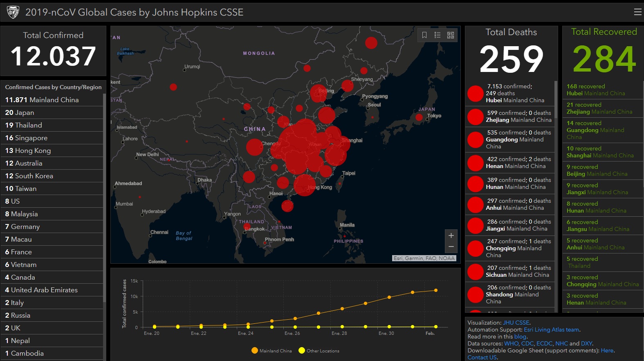Click the Hunan red circle icon in deaths list
Screen dimensions: 644x361
click(x=476, y=184)
